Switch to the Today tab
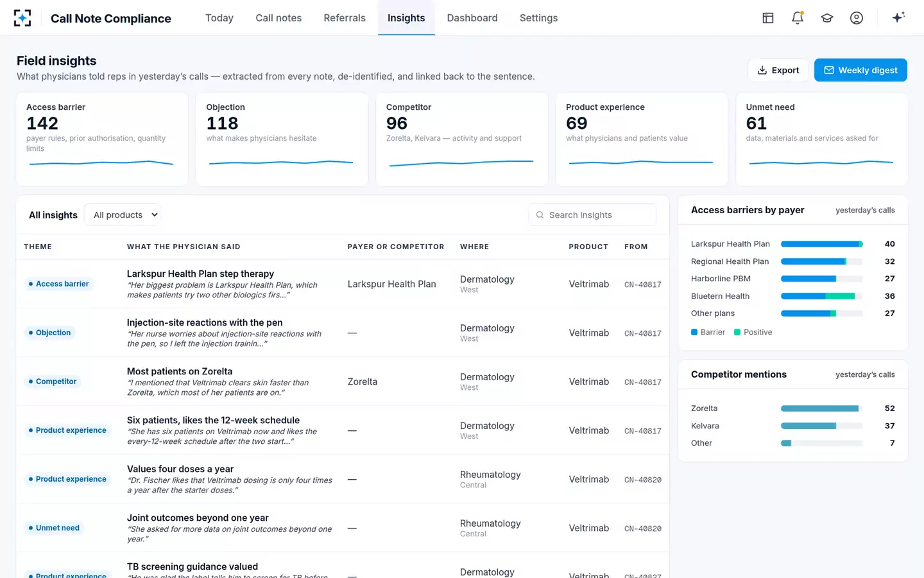 click(219, 18)
